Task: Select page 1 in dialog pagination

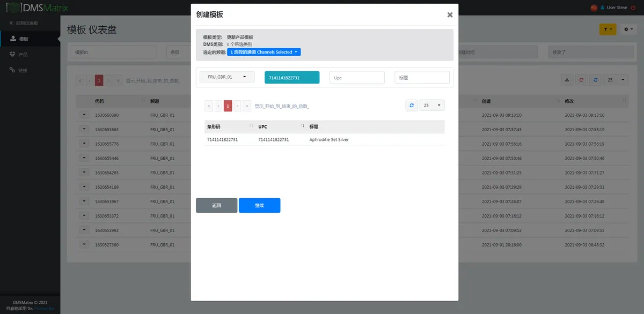Action: pyautogui.click(x=228, y=106)
